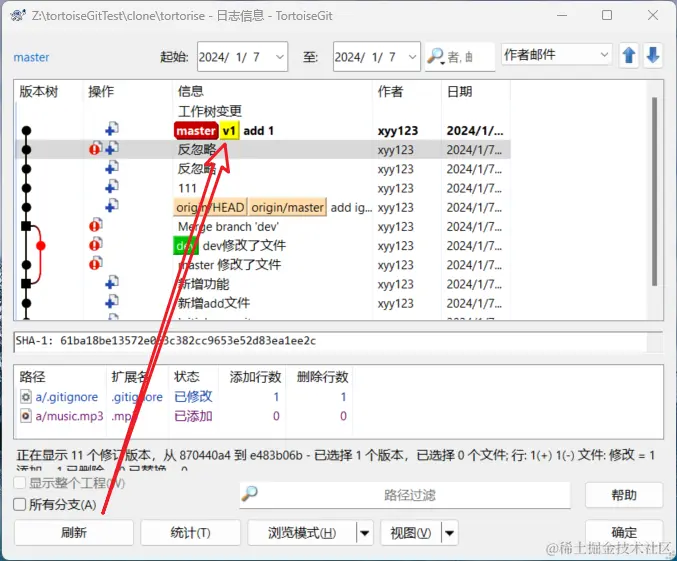
Task: Click the added-file icon on the 'add 1' row
Action: coord(112,129)
